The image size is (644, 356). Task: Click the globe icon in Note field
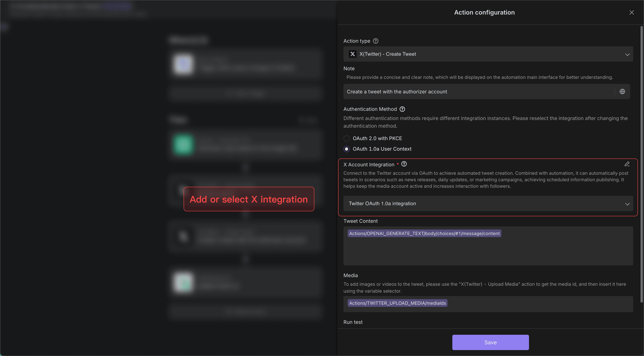coord(622,92)
